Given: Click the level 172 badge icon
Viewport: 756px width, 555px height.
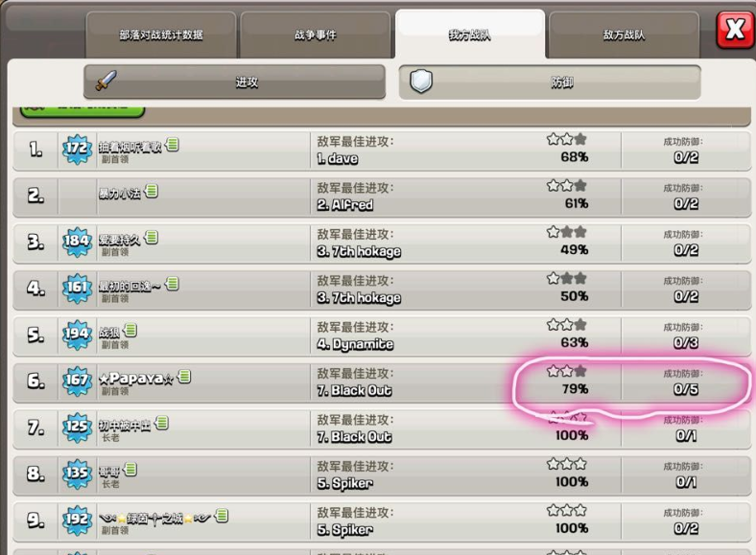Looking at the screenshot, I should click(77, 150).
